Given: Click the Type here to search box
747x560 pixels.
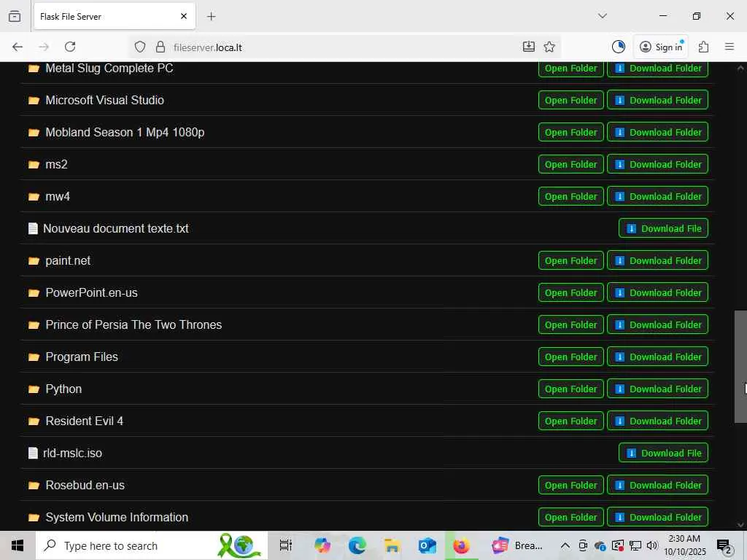Looking at the screenshot, I should pos(152,545).
